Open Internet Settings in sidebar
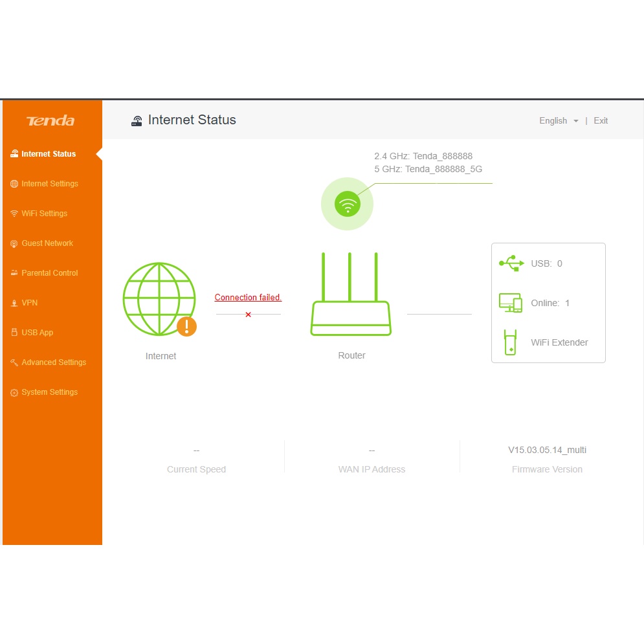This screenshot has height=644, width=644. [49, 184]
